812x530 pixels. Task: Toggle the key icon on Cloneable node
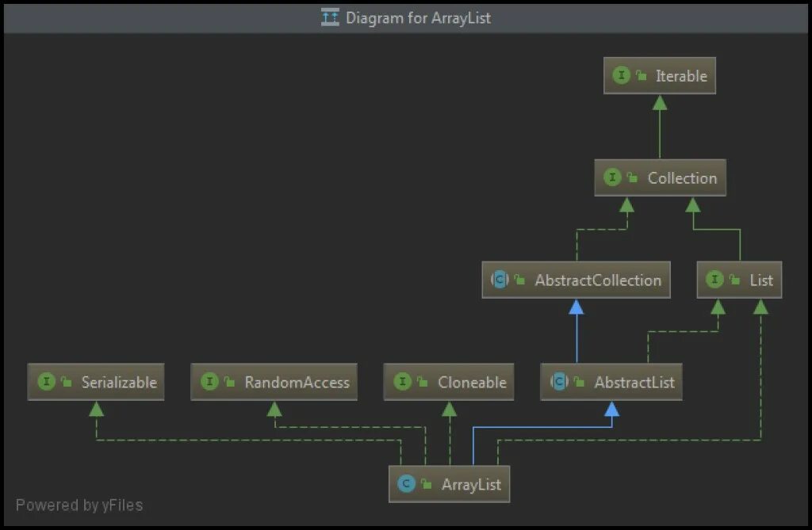coord(421,382)
